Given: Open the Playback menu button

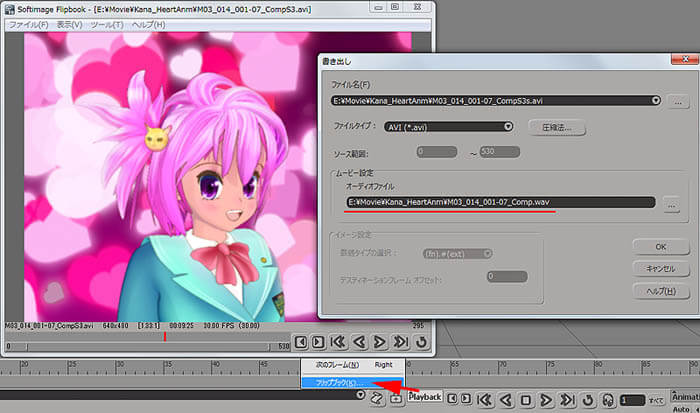Looking at the screenshot, I should coord(424,397).
